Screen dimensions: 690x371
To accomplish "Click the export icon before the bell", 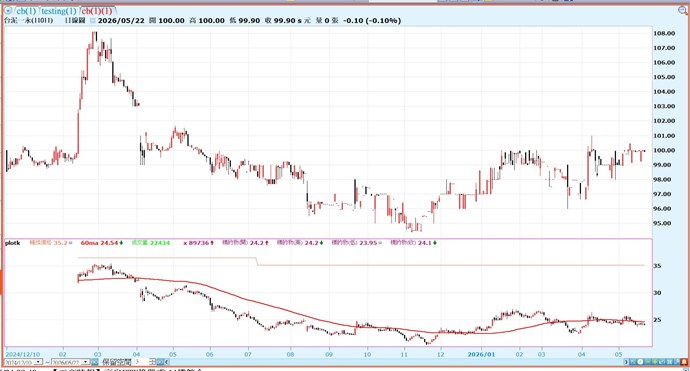I will [x=676, y=362].
